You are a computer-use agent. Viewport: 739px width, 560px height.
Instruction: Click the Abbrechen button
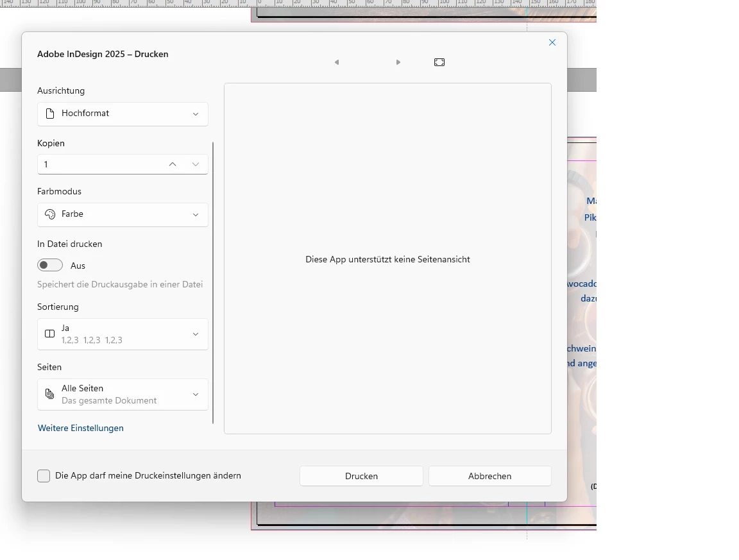(x=489, y=476)
